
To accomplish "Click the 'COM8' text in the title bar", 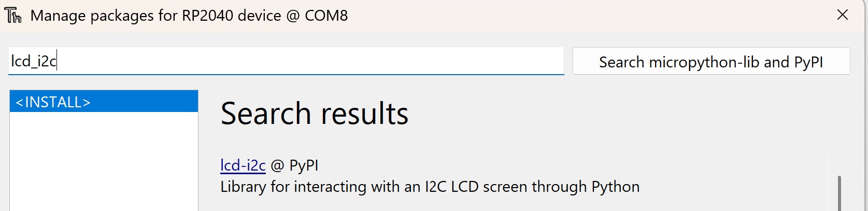I will click(326, 16).
